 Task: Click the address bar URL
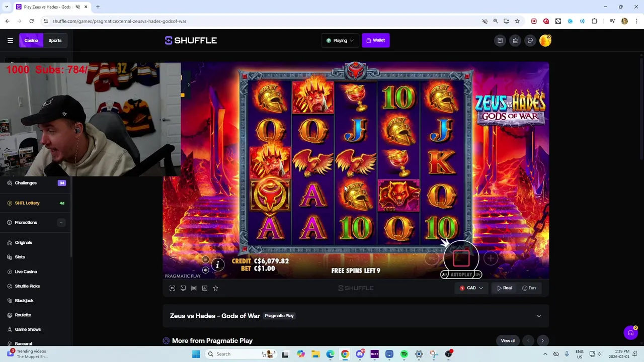119,21
